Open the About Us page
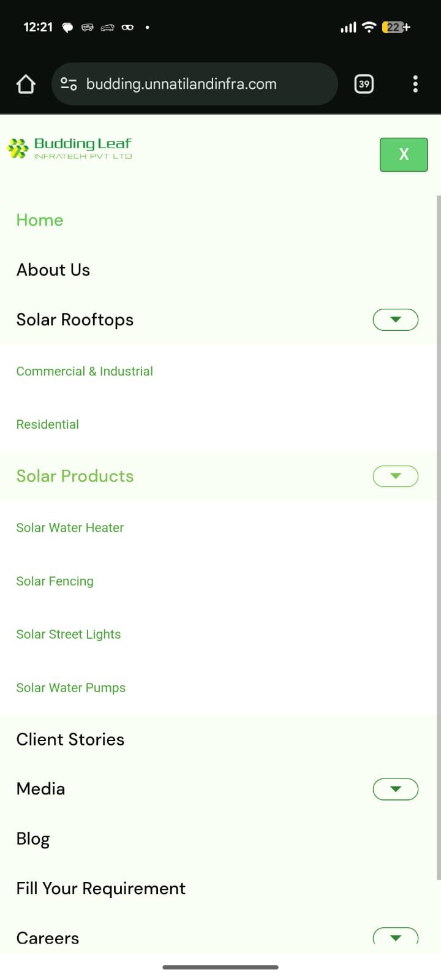Viewport: 441px width, 980px height. click(53, 269)
